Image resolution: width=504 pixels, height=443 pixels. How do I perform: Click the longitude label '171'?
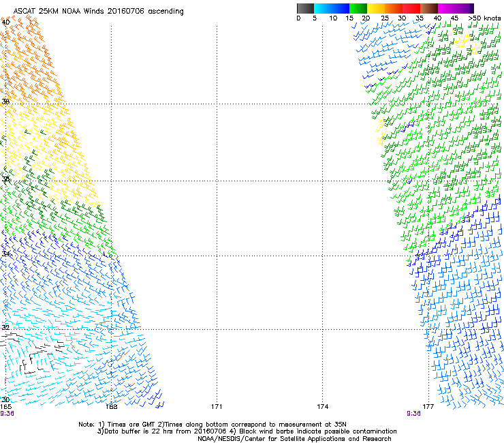click(x=217, y=407)
